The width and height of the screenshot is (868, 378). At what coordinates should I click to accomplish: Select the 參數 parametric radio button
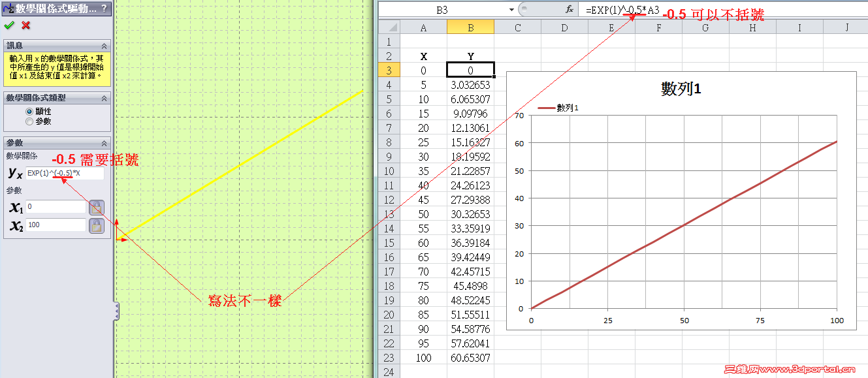pos(29,121)
